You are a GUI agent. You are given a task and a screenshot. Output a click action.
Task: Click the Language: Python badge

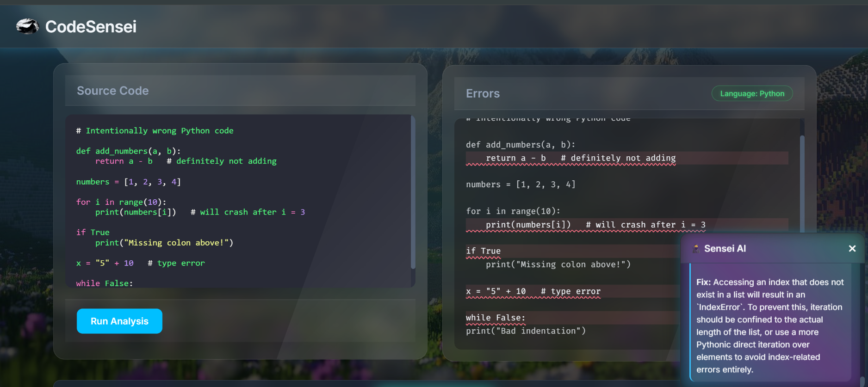[752, 93]
